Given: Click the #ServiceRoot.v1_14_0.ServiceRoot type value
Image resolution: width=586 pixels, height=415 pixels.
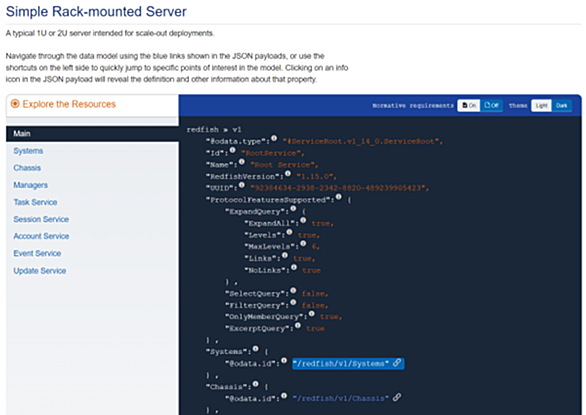Looking at the screenshot, I should click(363, 141).
